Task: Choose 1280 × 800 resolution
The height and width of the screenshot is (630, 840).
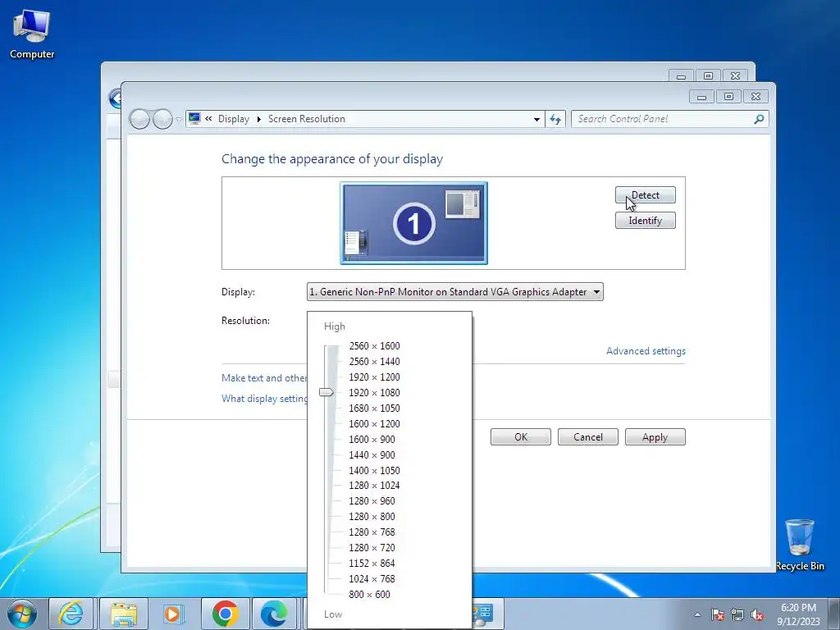Action: [x=372, y=517]
